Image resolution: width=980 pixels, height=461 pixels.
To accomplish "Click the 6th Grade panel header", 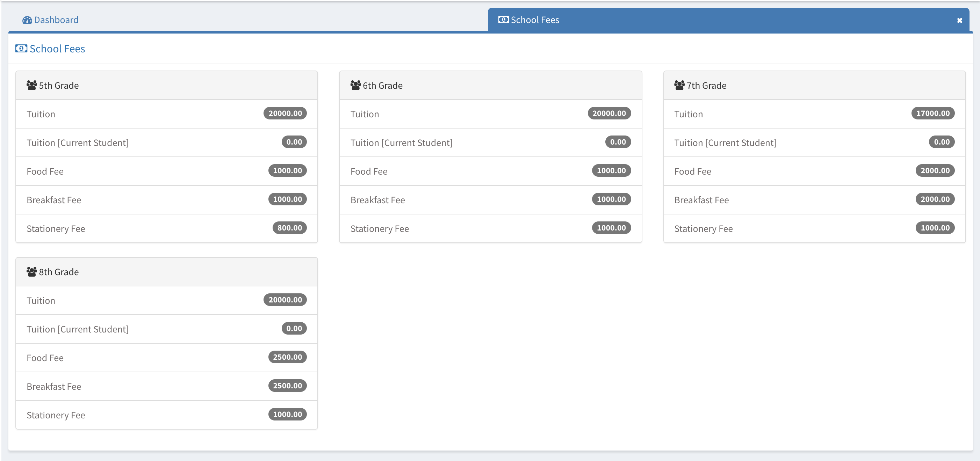I will 490,86.
